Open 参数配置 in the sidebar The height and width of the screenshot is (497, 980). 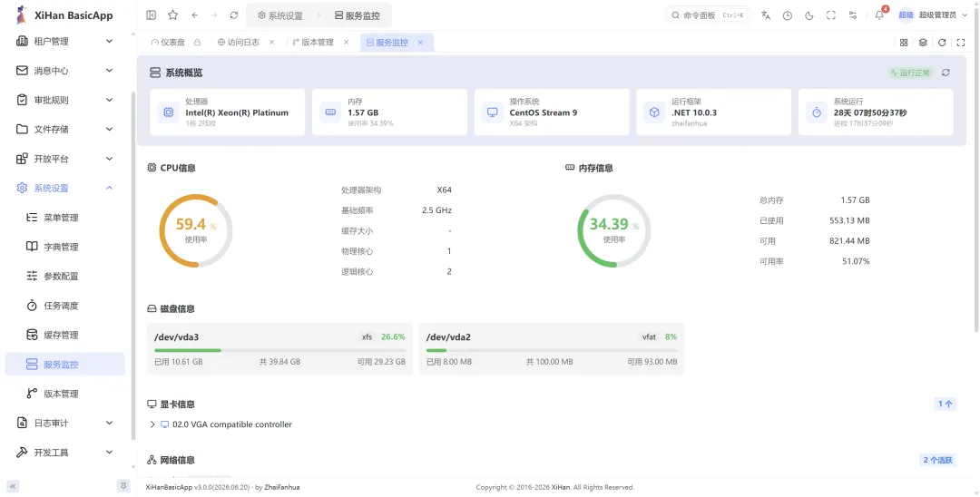click(65, 276)
